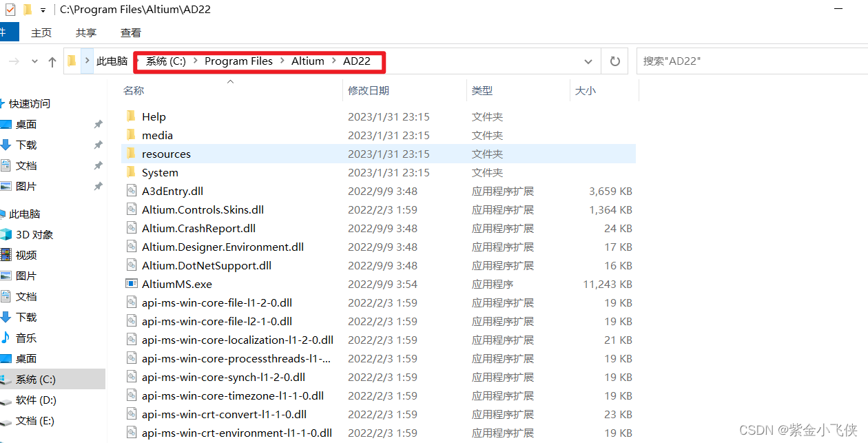Viewport: 868px width, 443px height.
Task: Switch to the 共享 ribbon tab
Action: (86, 32)
